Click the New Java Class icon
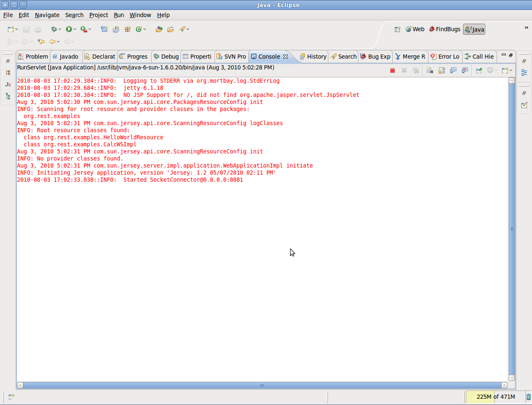The image size is (532, 405). [139, 29]
